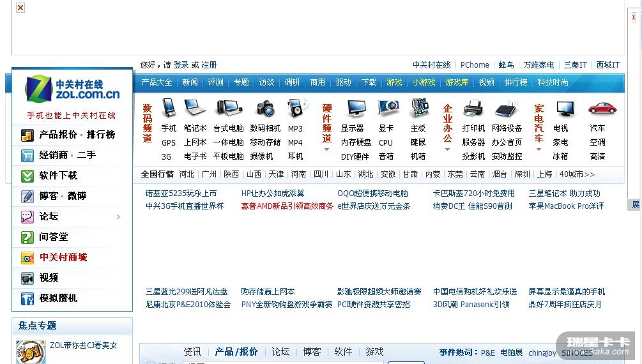
Task: Open the 问答堂 question mark icon
Action: 27,237
